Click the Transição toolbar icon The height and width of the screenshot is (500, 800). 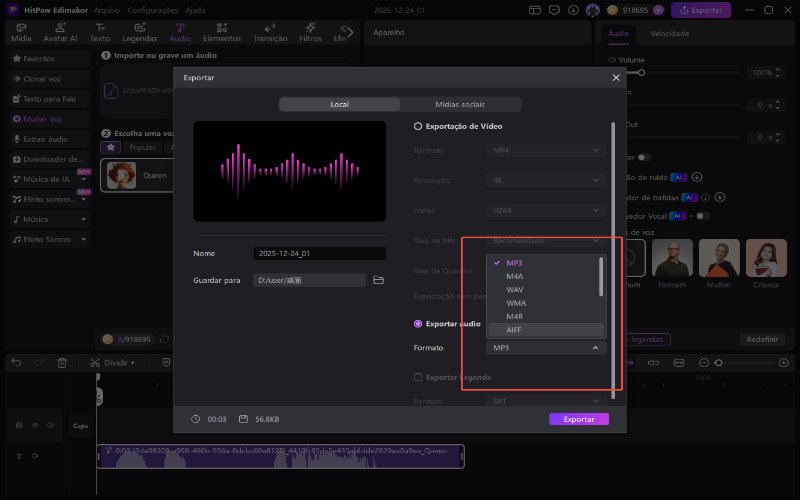coord(270,32)
